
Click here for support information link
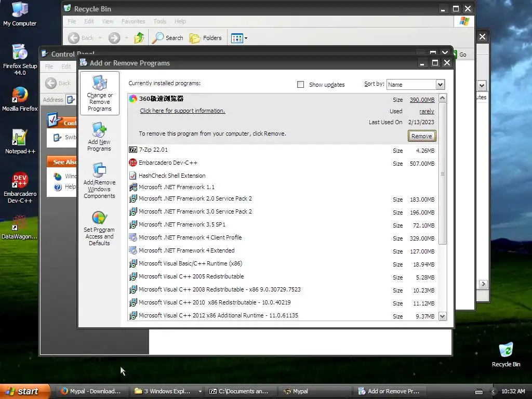(182, 111)
